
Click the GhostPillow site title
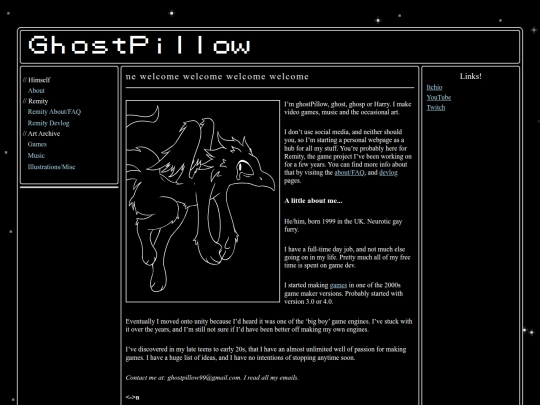click(139, 45)
